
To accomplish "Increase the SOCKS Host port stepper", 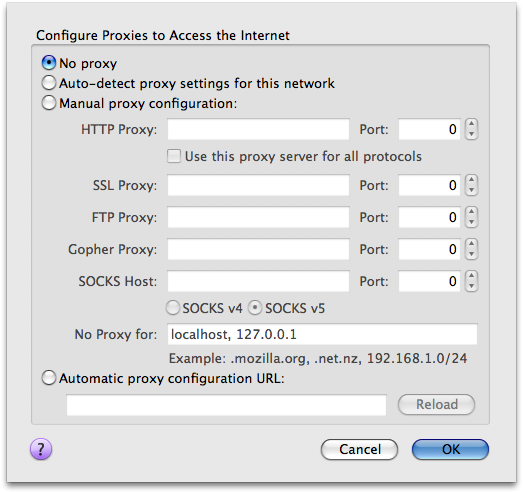I will (471, 276).
